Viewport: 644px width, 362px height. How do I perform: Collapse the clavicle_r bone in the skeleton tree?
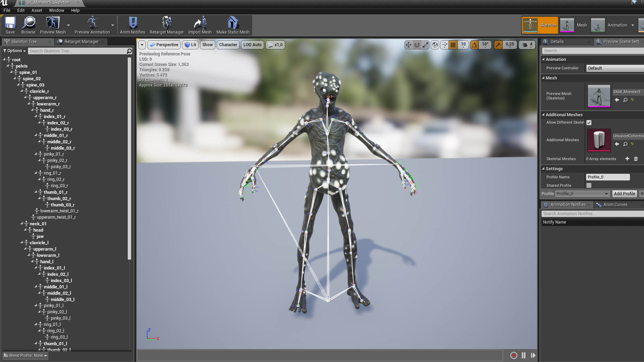click(x=22, y=91)
